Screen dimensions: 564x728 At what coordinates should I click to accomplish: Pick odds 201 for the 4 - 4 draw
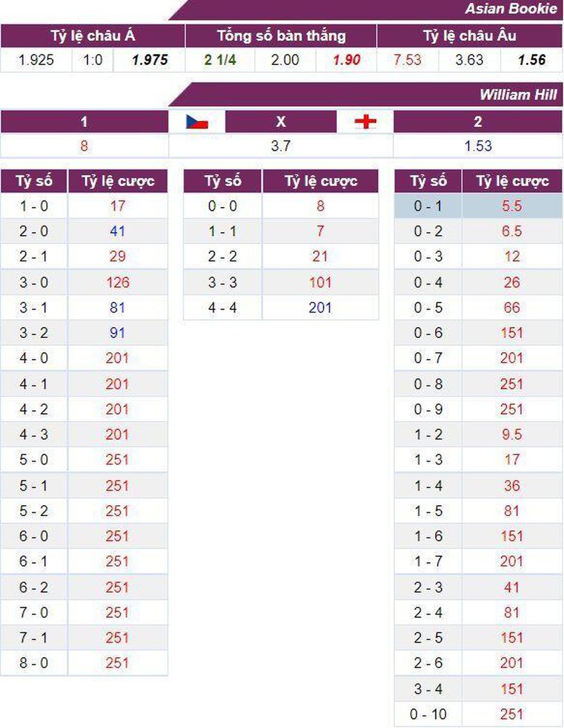point(320,308)
